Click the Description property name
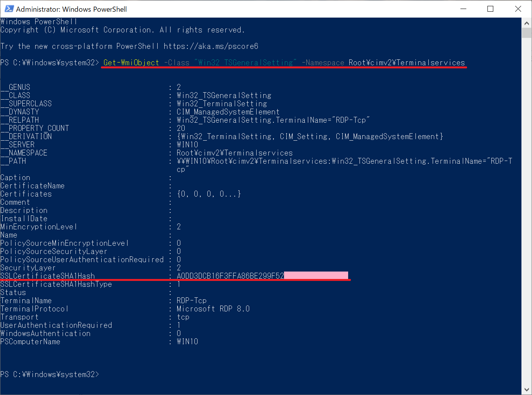The height and width of the screenshot is (395, 532). [24, 210]
